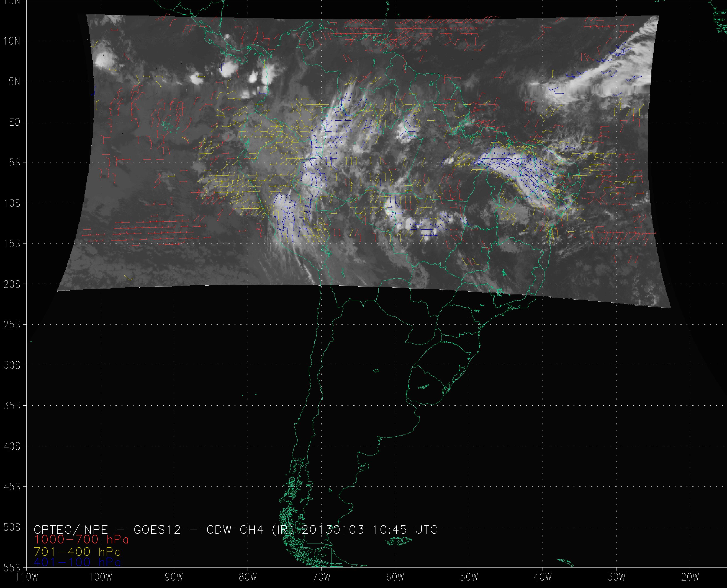This screenshot has width=727, height=588.
Task: Click the EQ equator latitude label
Action: click(x=15, y=122)
